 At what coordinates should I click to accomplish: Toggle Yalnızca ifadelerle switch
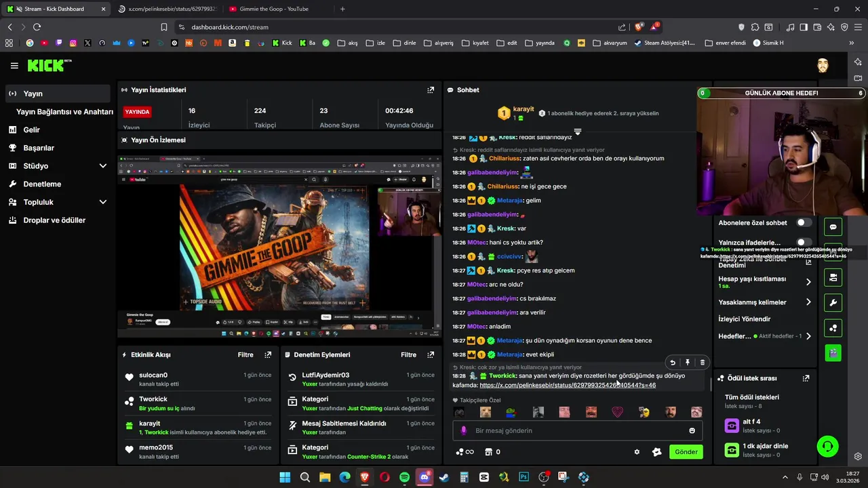click(804, 242)
